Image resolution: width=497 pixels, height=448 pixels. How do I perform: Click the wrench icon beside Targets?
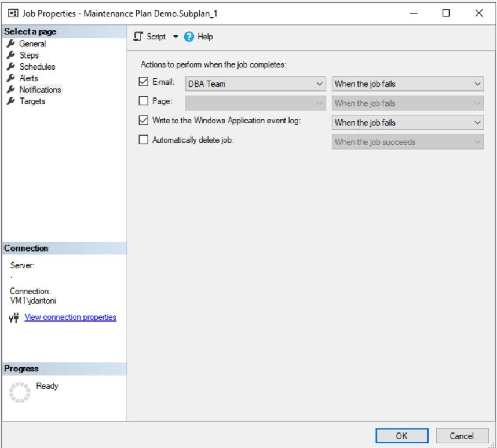pyautogui.click(x=10, y=101)
